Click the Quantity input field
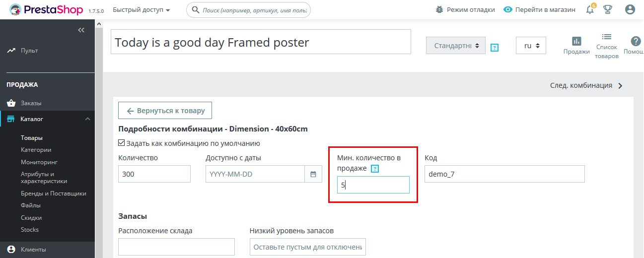Screen dimensions: 644x258 pos(154,174)
